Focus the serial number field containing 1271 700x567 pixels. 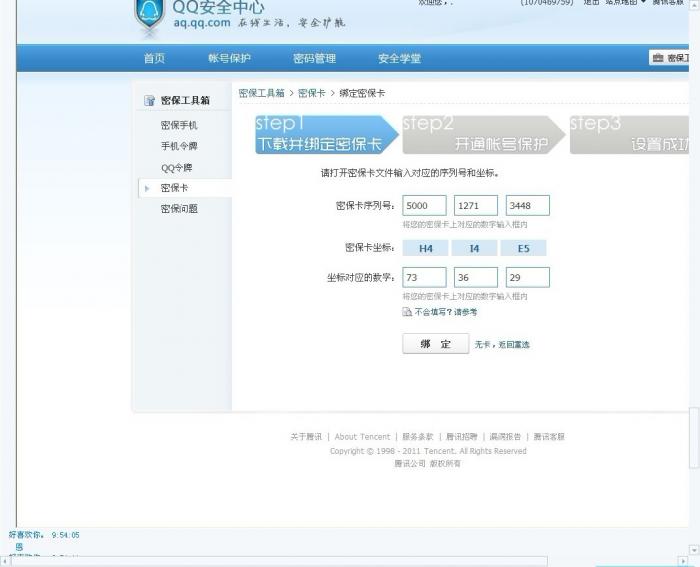[476, 205]
